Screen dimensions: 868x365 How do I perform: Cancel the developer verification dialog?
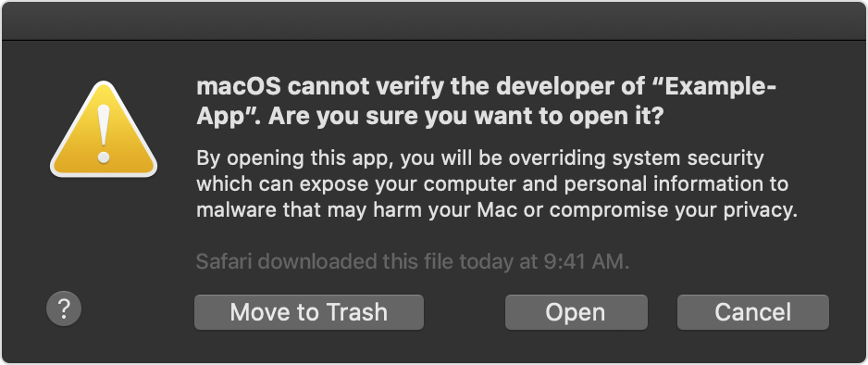753,312
